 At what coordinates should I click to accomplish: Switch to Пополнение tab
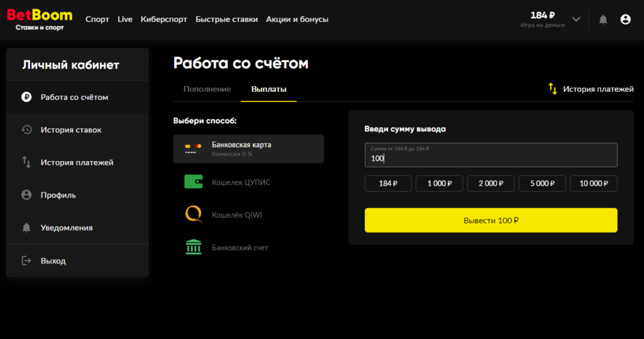207,89
